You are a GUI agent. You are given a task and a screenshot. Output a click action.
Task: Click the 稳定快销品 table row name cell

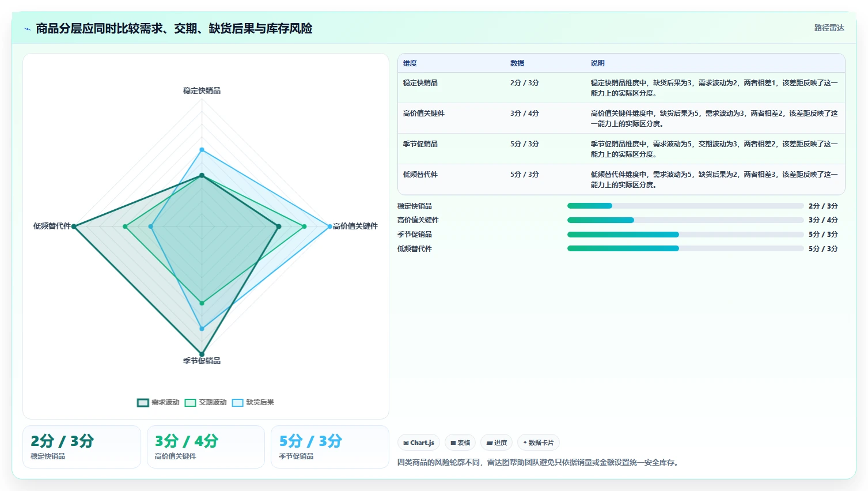(420, 83)
